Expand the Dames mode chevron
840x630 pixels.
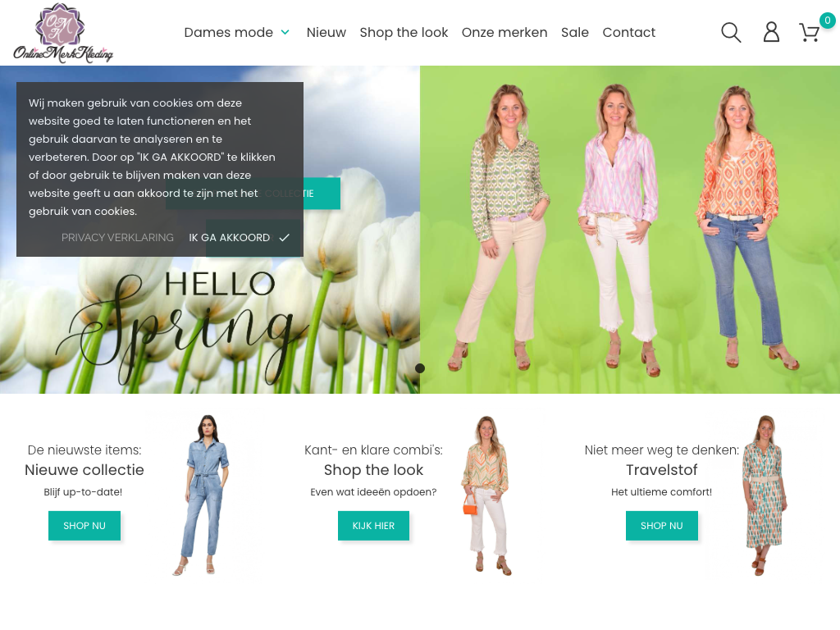pos(285,33)
